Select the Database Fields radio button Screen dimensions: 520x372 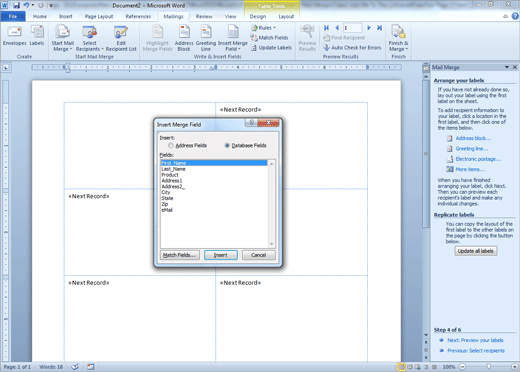point(227,145)
